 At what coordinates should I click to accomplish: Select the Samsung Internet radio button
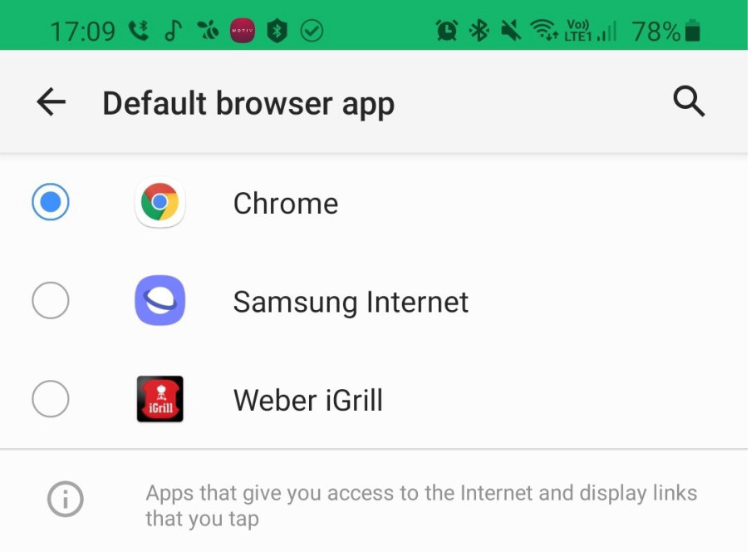(51, 300)
